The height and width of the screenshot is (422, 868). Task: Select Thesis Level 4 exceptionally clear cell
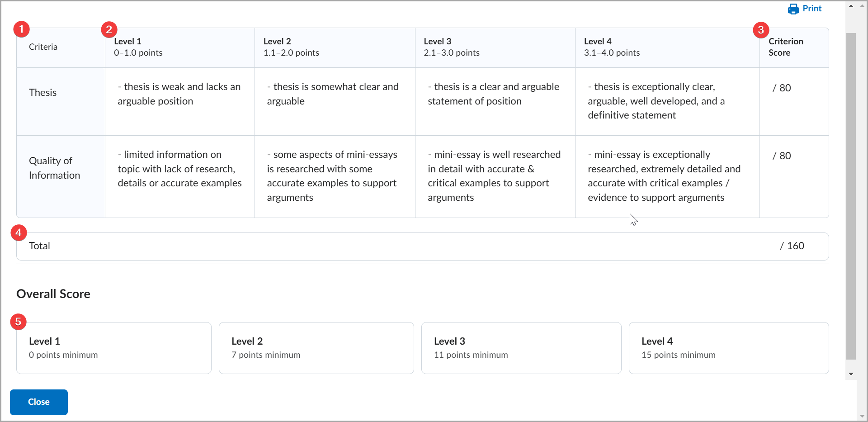(667, 102)
